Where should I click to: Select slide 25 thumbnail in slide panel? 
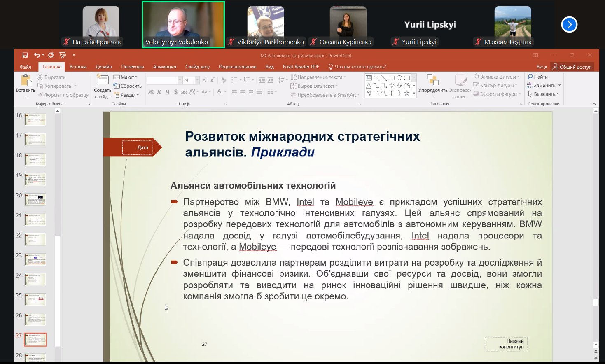[35, 299]
